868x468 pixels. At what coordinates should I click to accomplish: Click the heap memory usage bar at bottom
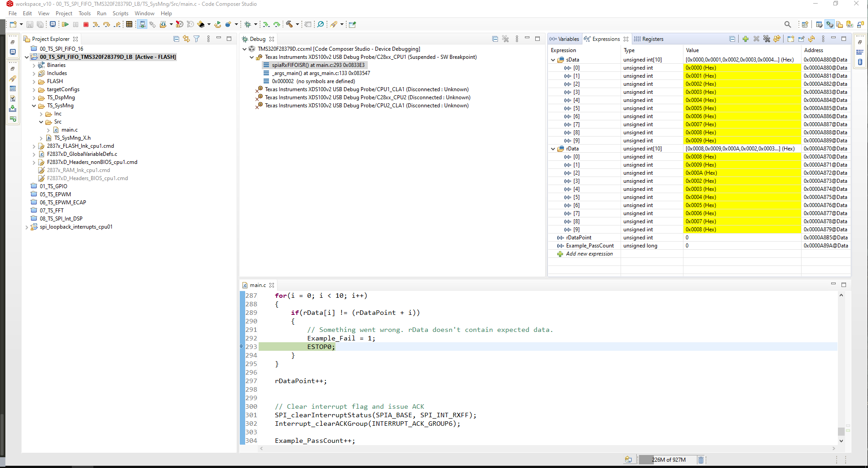668,459
